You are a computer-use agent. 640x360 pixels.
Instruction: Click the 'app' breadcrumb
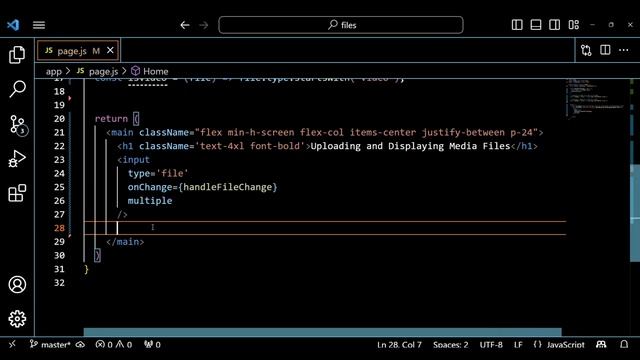(x=53, y=71)
